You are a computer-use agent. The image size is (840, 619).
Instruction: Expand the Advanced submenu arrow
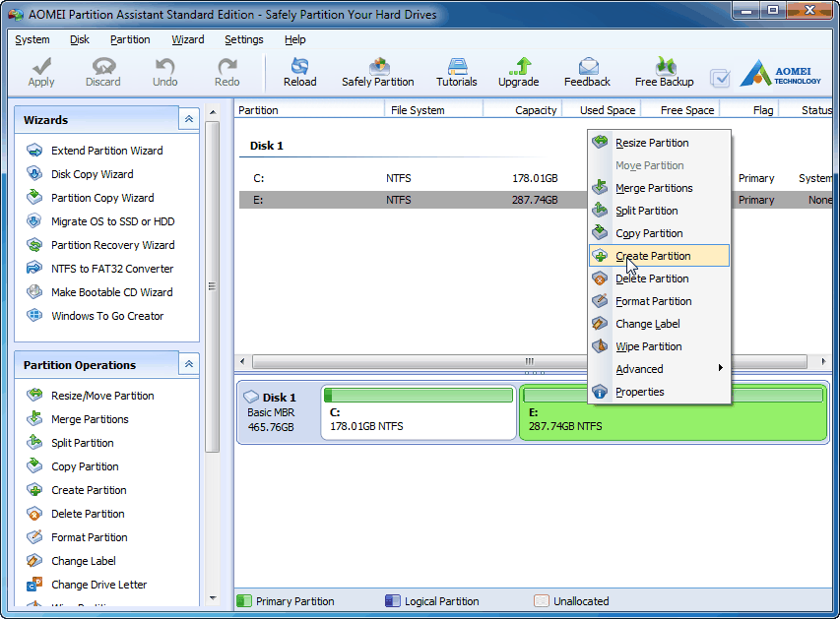tap(721, 367)
